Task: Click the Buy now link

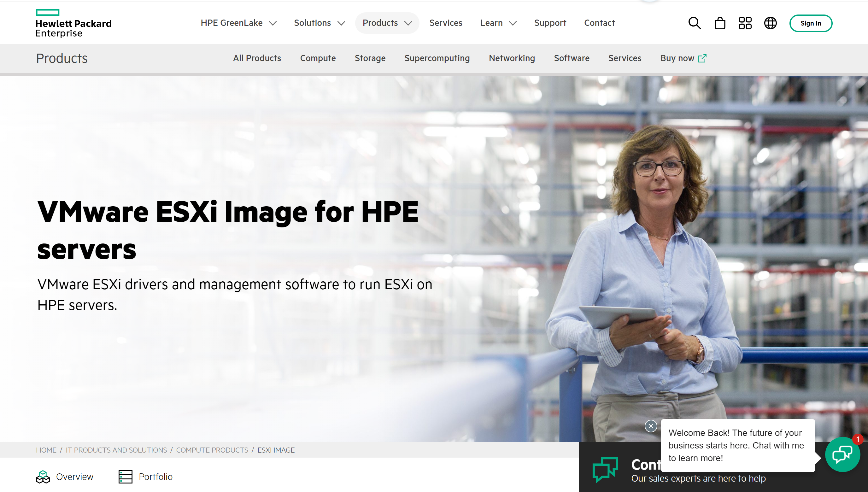Action: point(677,58)
